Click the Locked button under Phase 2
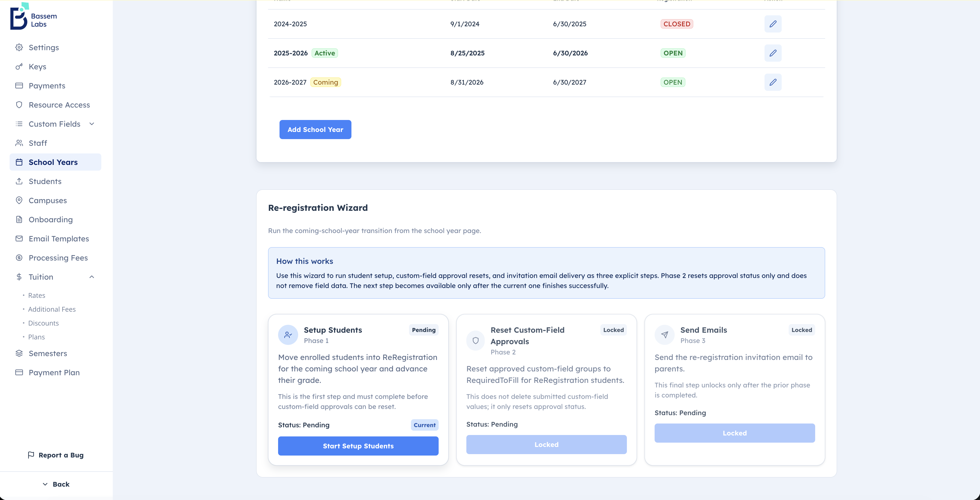 pos(546,445)
